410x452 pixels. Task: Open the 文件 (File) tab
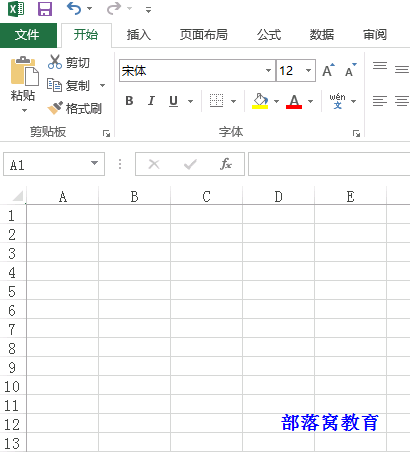pos(28,35)
